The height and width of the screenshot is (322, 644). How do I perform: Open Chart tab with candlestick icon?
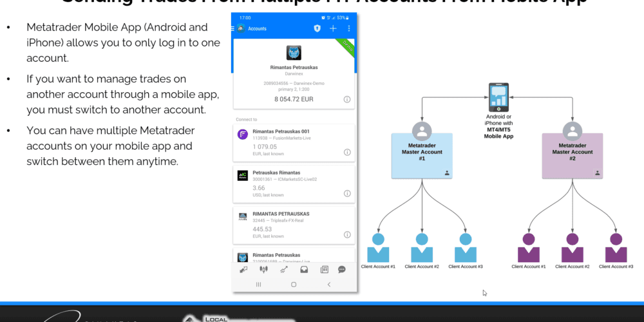tap(263, 269)
